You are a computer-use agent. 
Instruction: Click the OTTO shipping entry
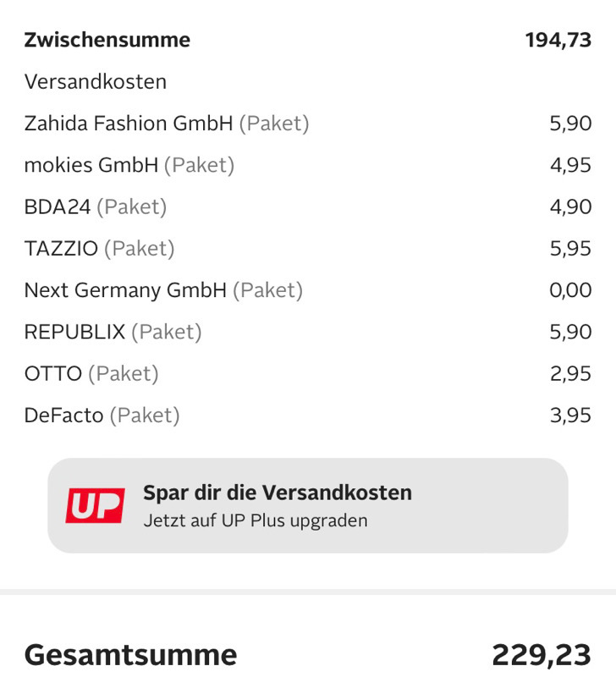[308, 373]
